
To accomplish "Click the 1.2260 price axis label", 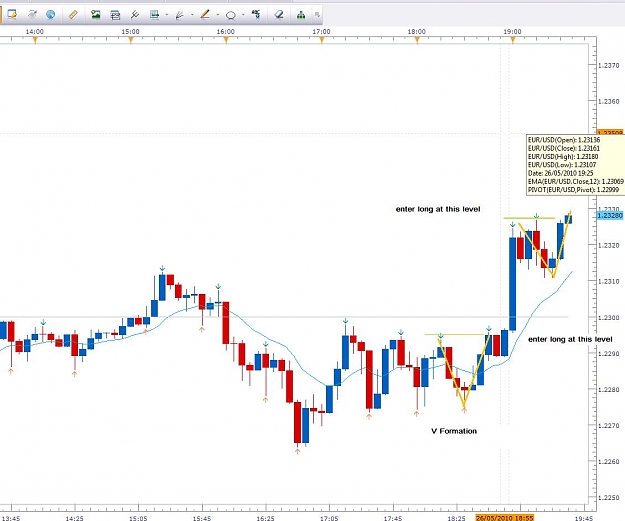I will click(x=609, y=462).
